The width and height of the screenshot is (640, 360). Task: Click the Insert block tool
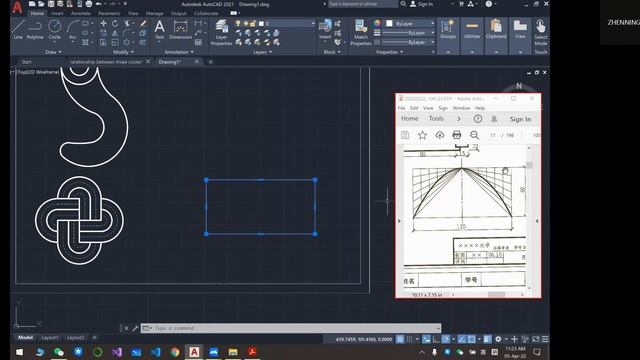(325, 29)
